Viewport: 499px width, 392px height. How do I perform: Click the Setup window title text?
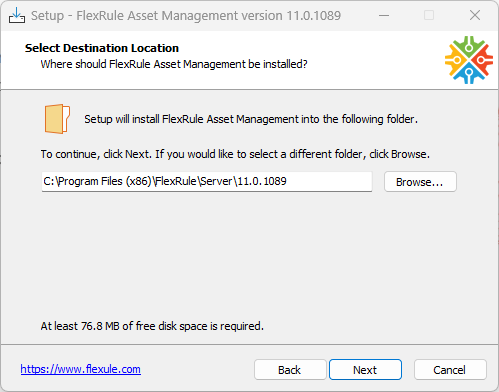[x=186, y=16]
